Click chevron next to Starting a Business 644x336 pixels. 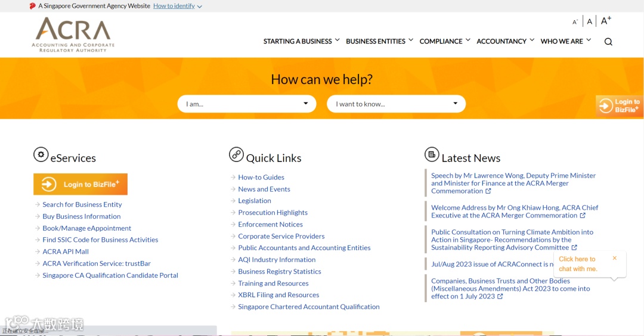coord(337,40)
